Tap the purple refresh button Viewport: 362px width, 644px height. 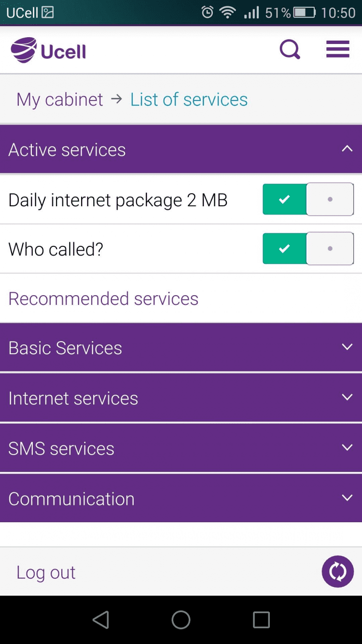tap(338, 572)
